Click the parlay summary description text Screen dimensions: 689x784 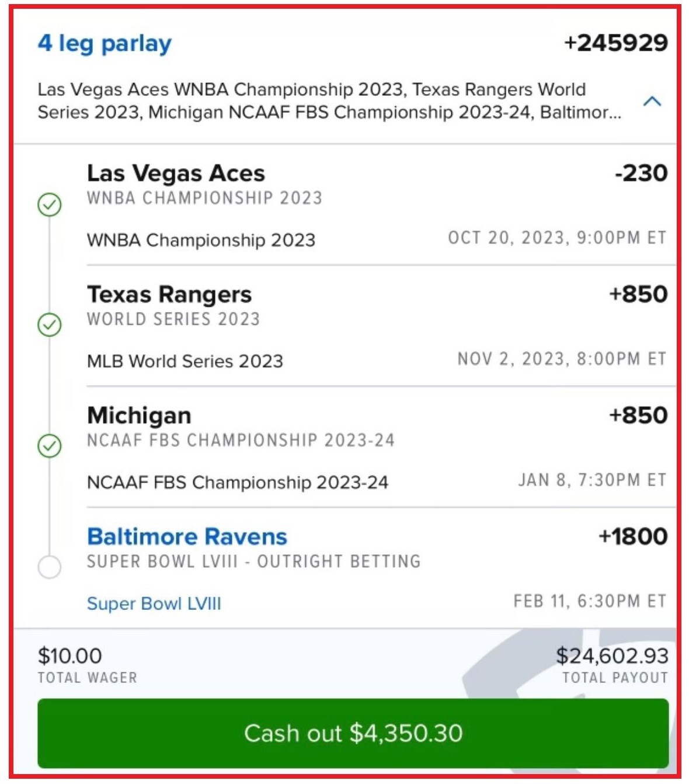329,100
